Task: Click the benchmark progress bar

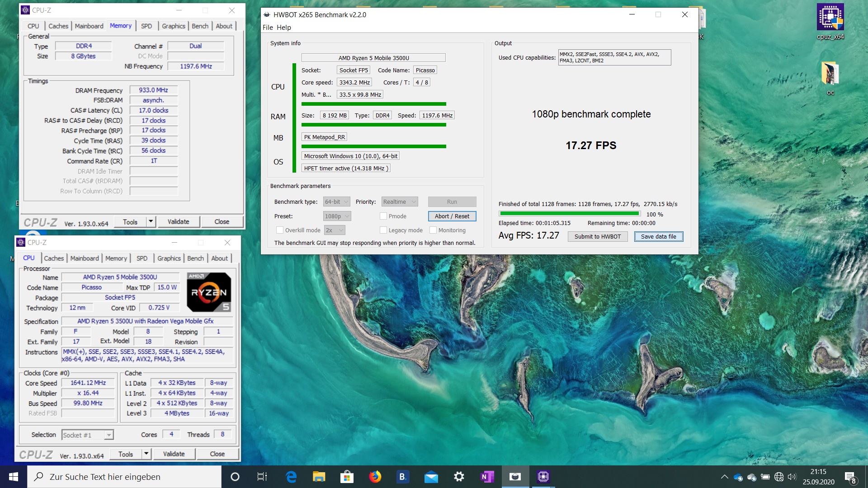Action: point(570,214)
